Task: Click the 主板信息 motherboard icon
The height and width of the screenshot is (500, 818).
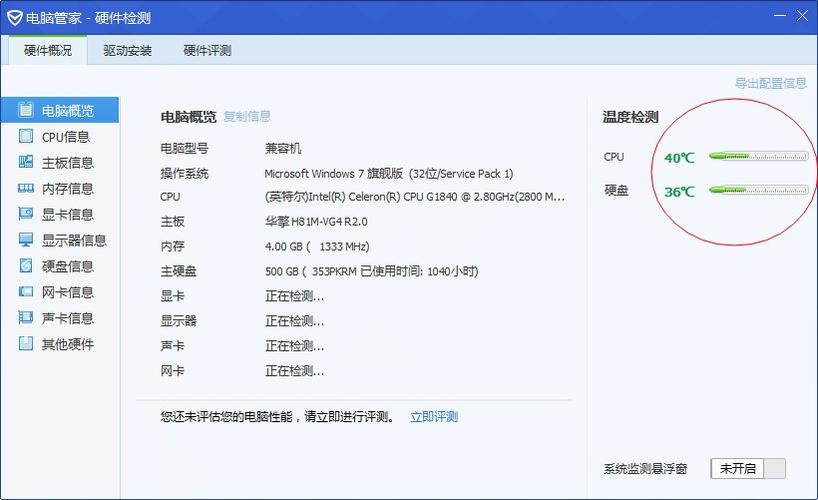Action: pyautogui.click(x=26, y=162)
